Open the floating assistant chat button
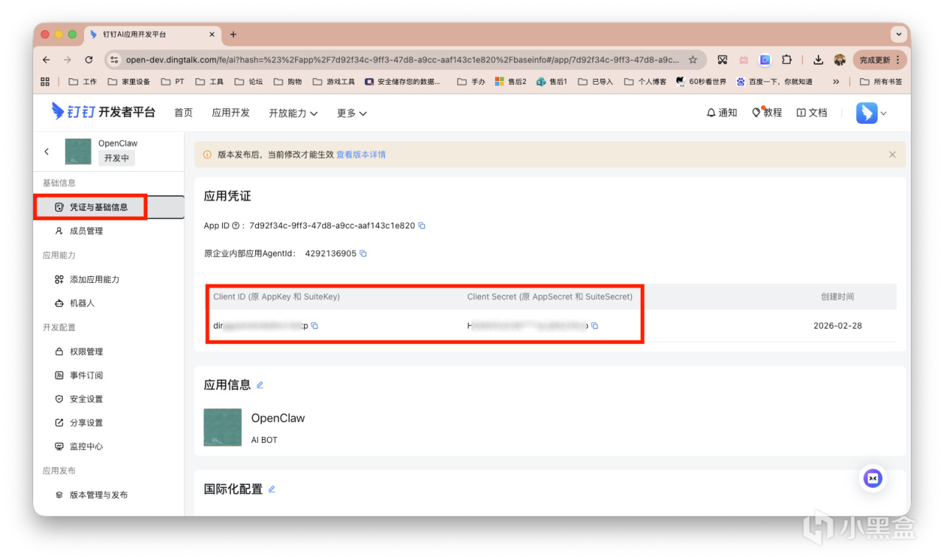944x560 pixels. coord(873,478)
